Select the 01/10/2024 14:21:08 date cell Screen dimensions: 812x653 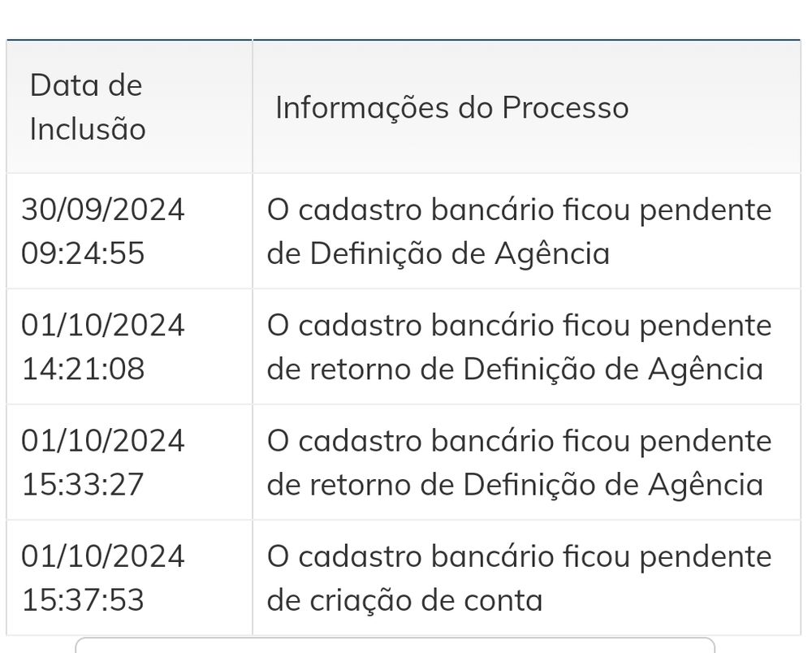click(x=103, y=347)
